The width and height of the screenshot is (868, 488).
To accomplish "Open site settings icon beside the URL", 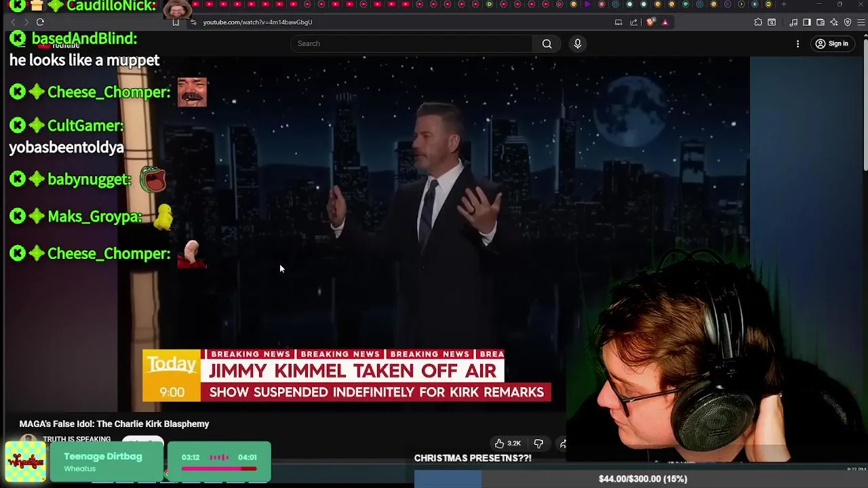I will [193, 22].
